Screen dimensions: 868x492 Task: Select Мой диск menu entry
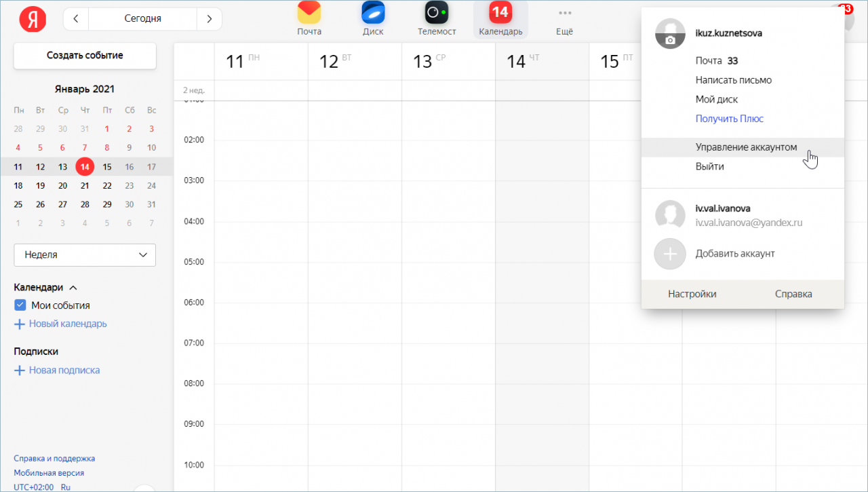717,99
